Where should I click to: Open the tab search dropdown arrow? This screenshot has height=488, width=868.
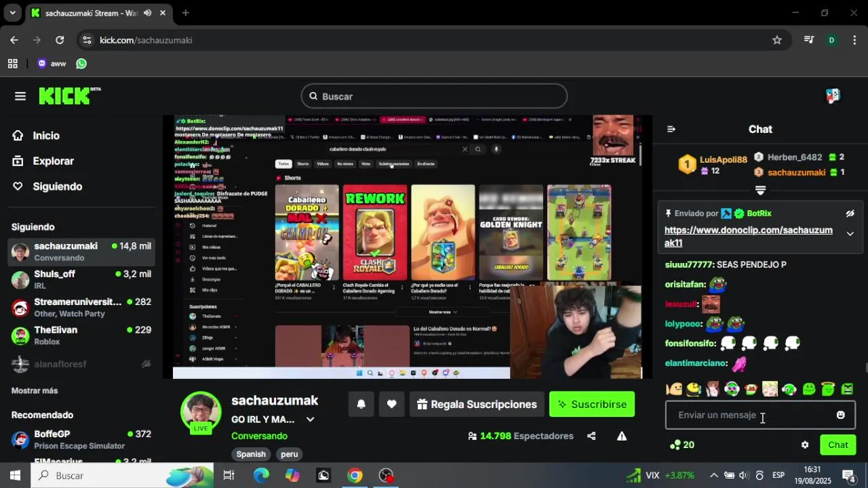pos(12,13)
